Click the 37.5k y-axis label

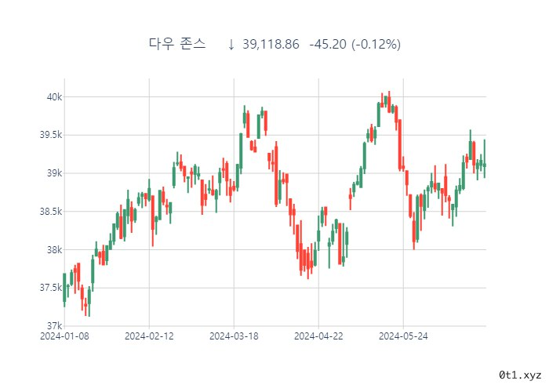tap(51, 288)
